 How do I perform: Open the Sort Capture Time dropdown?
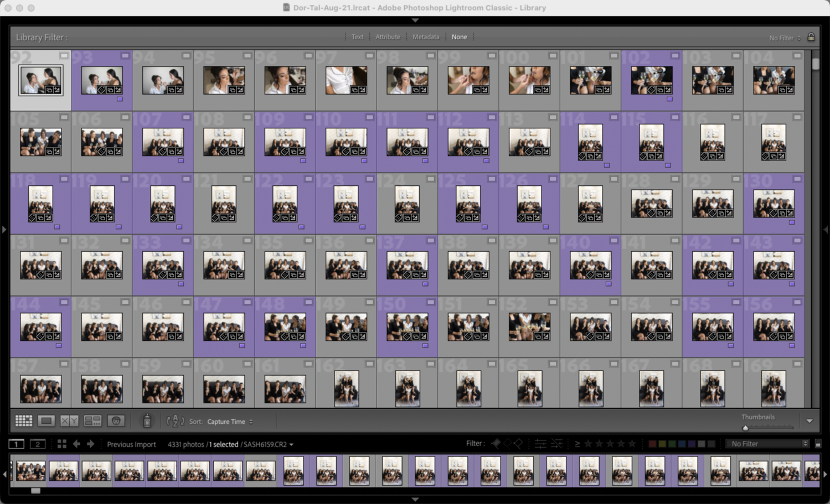230,422
